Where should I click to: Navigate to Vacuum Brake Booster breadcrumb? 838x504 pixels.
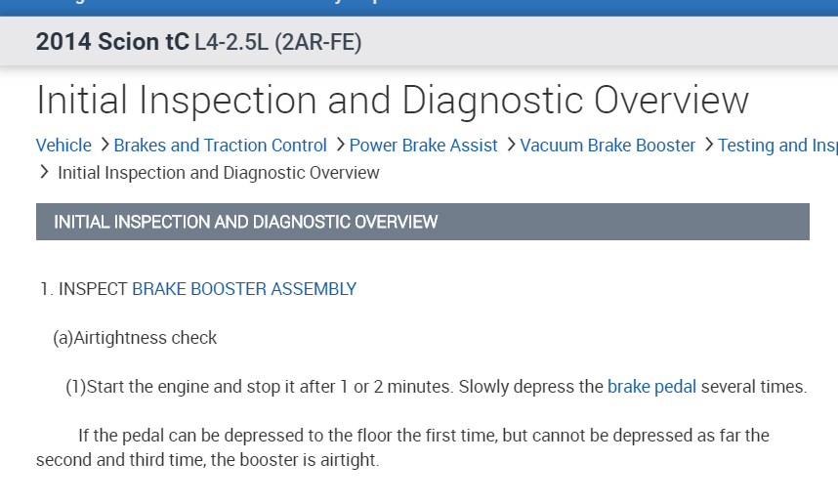click(x=608, y=146)
